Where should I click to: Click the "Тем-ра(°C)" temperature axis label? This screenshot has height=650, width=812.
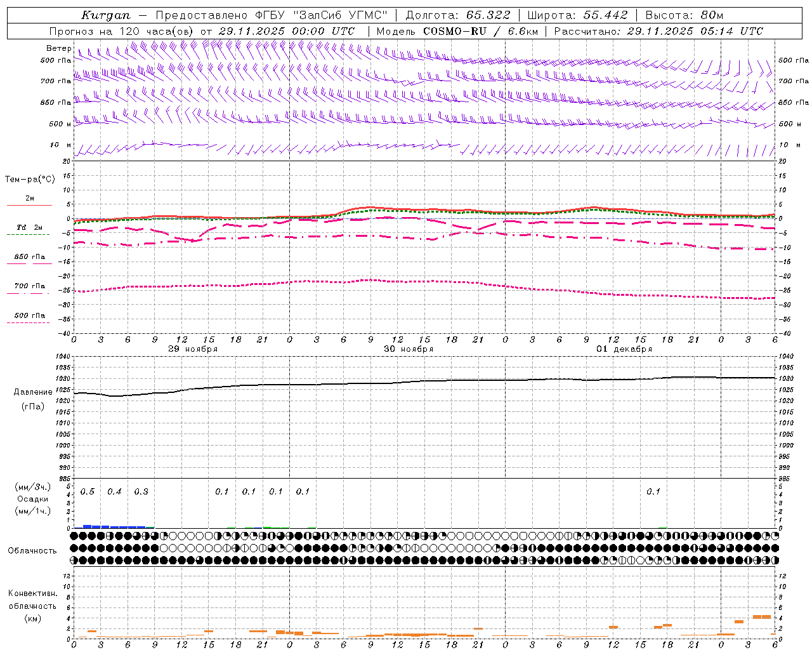30,179
